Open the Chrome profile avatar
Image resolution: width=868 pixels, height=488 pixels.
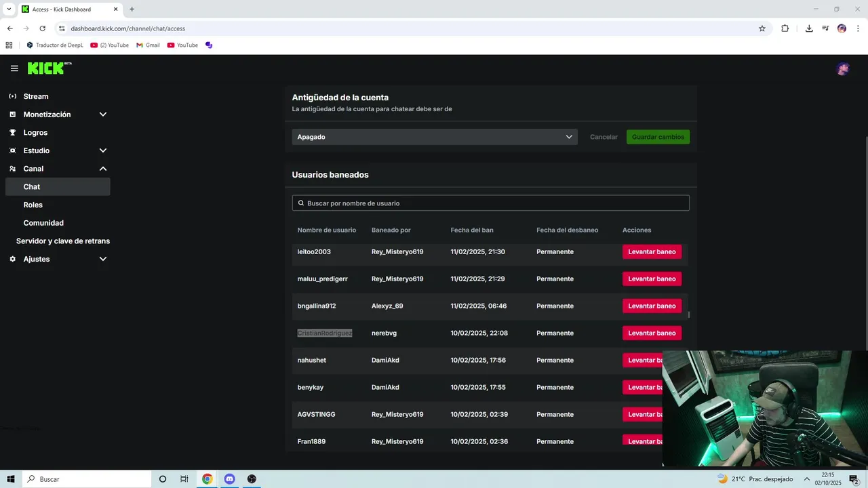click(x=842, y=28)
